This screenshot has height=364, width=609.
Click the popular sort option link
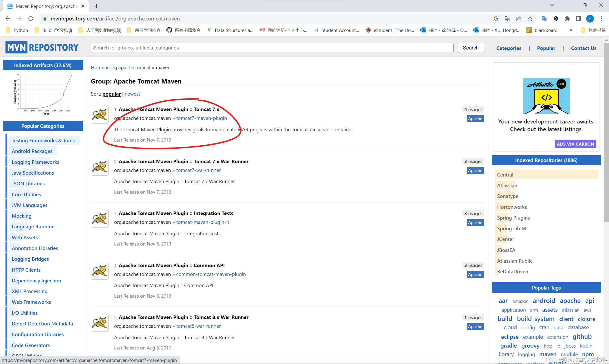(111, 93)
